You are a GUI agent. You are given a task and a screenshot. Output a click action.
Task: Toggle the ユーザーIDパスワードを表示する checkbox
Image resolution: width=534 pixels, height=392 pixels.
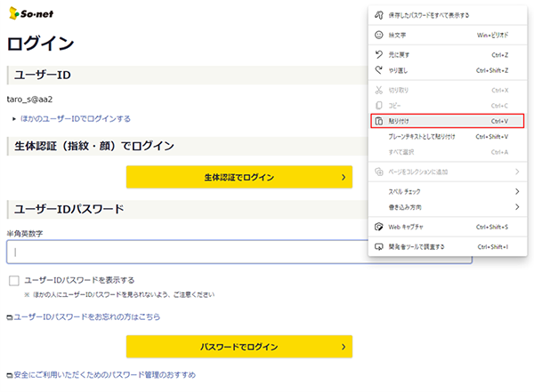tap(13, 280)
